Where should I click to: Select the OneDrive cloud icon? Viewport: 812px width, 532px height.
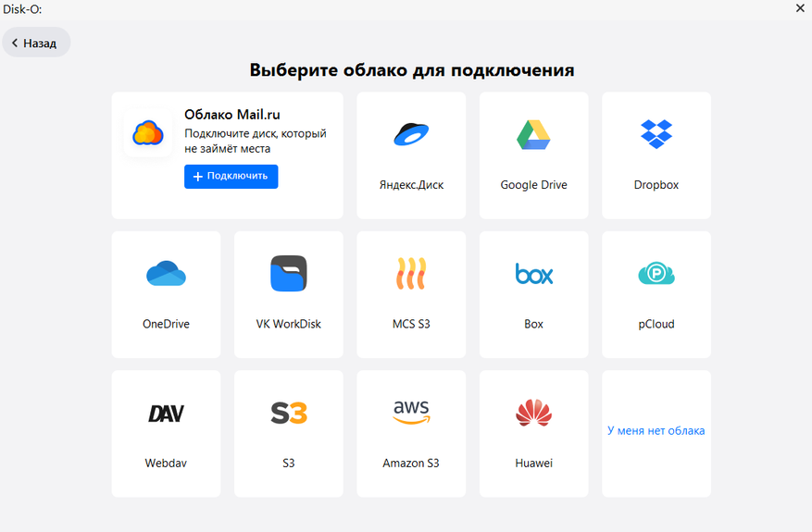coord(166,273)
